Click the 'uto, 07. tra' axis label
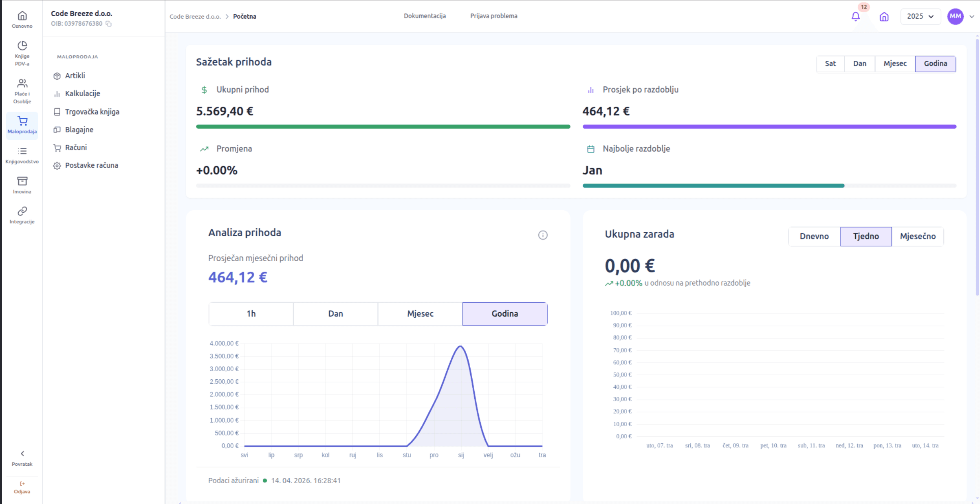 point(659,446)
